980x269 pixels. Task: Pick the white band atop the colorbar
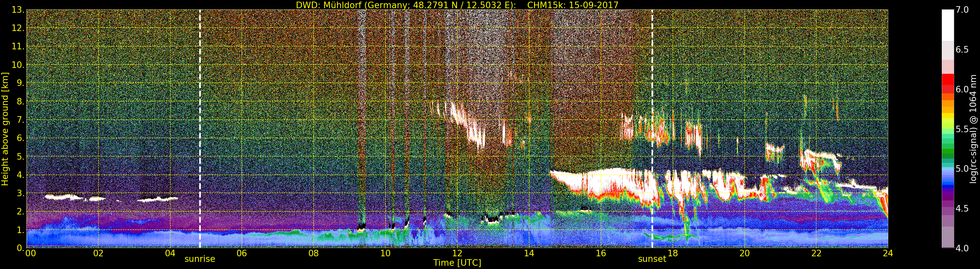pyautogui.click(x=948, y=25)
